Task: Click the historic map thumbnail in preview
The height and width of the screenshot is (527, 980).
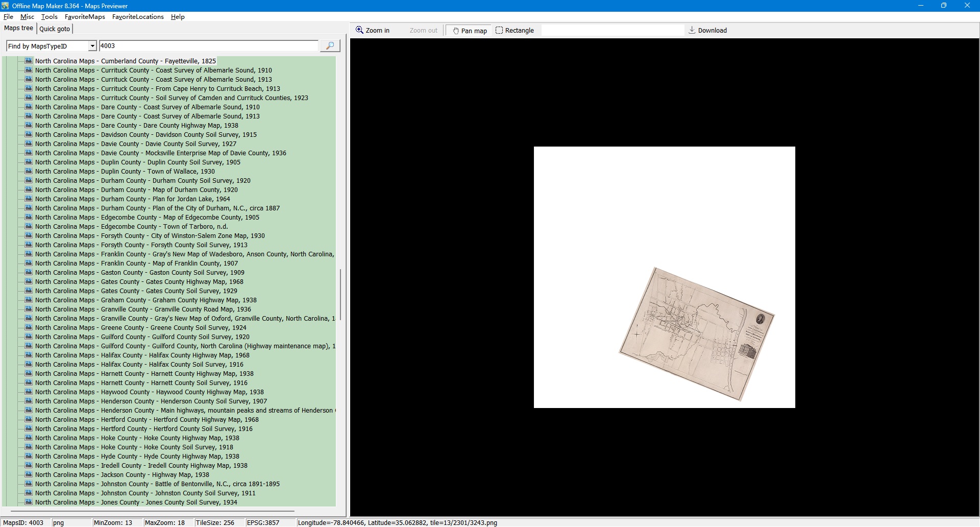Action: click(x=696, y=334)
